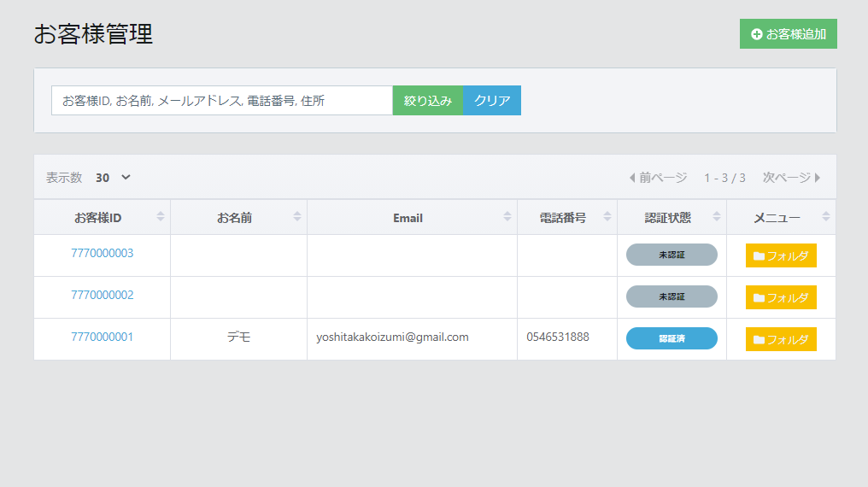
Task: Open フォルダ folder for customer 7770000002
Action: pos(781,297)
